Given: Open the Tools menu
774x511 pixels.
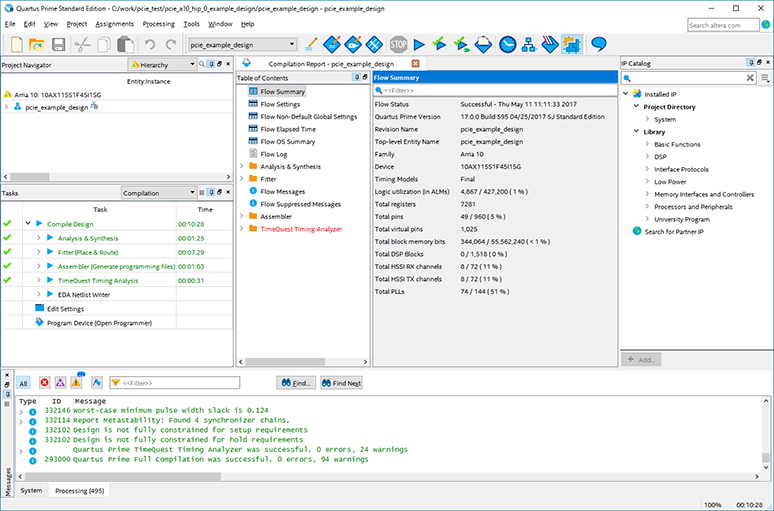Looking at the screenshot, I should click(192, 24).
